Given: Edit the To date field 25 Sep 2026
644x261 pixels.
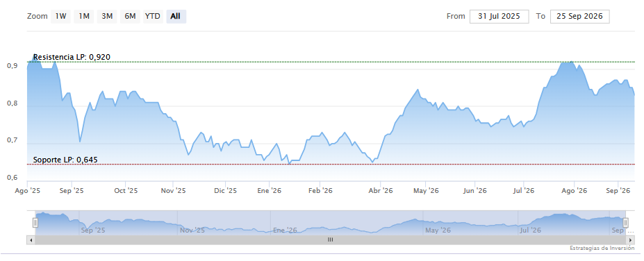Looking at the screenshot, I should 579,17.
